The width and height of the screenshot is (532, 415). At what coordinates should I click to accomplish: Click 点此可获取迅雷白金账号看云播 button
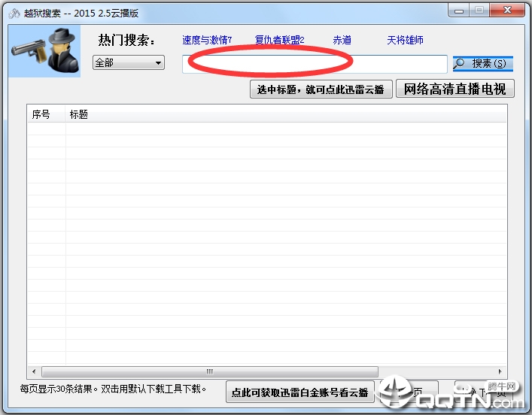tap(300, 392)
